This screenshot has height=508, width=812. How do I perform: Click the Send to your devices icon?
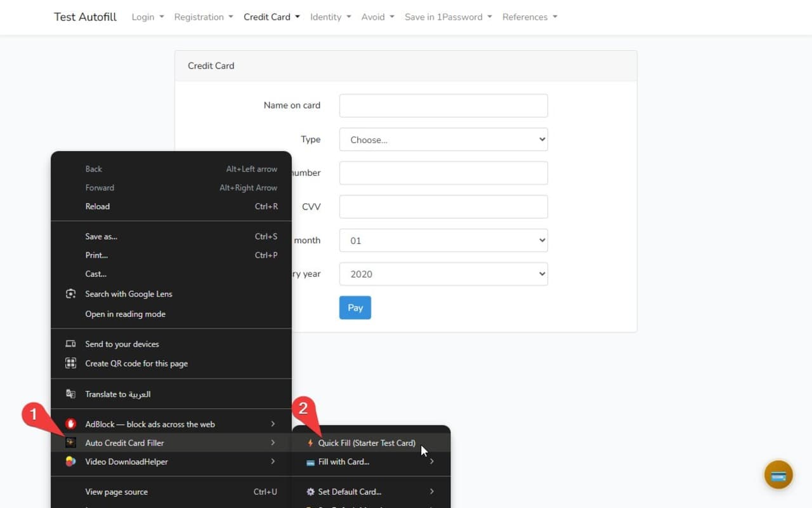[71, 344]
